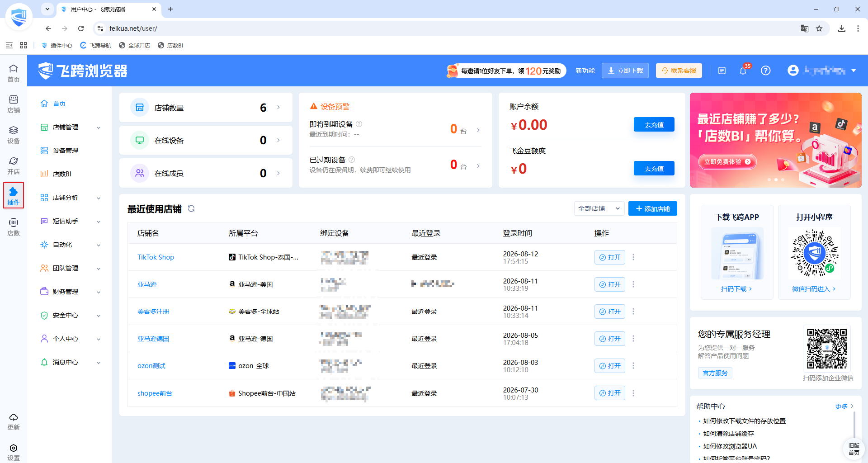Screen dimensions: 868x463
Task: Click the browser downloads icon
Action: click(x=841, y=28)
